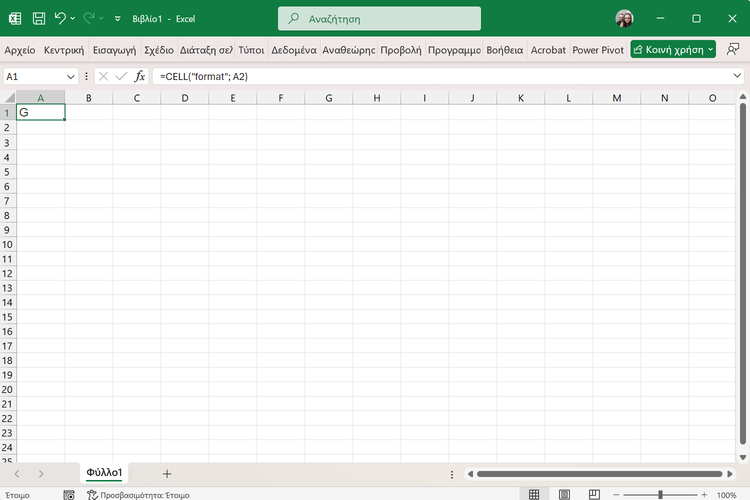Open the Εισαγωγή ribbon tab
Image resolution: width=750 pixels, height=500 pixels.
pos(114,49)
